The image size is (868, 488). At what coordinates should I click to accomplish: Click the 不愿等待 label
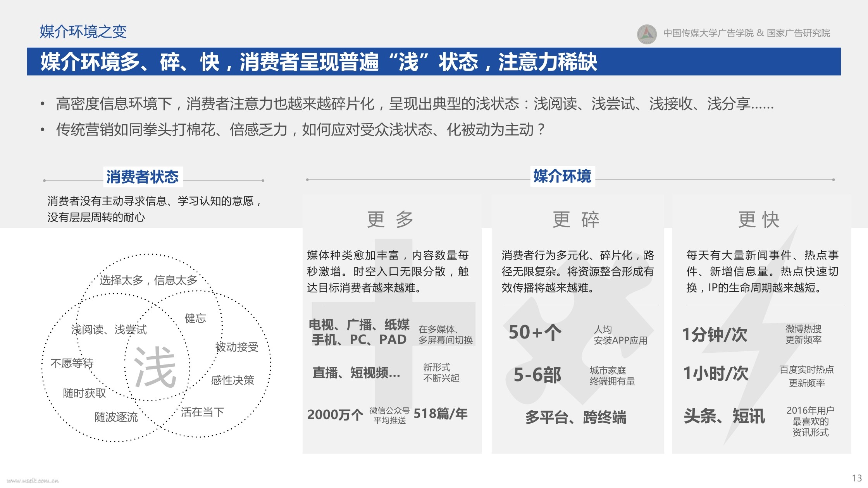pyautogui.click(x=72, y=363)
